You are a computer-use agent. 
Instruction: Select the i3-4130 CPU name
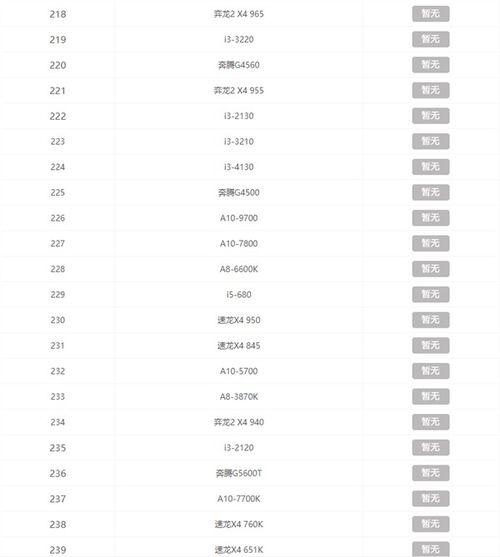[239, 167]
